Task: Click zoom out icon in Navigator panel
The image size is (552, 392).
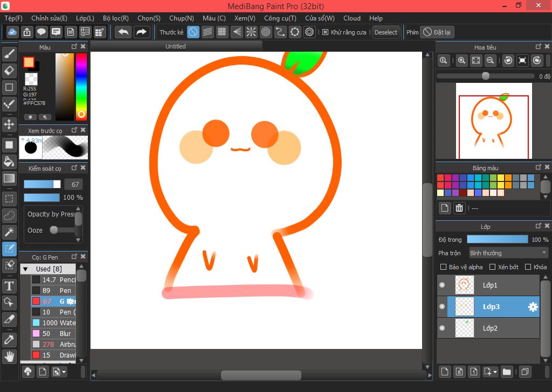Action: coord(490,60)
